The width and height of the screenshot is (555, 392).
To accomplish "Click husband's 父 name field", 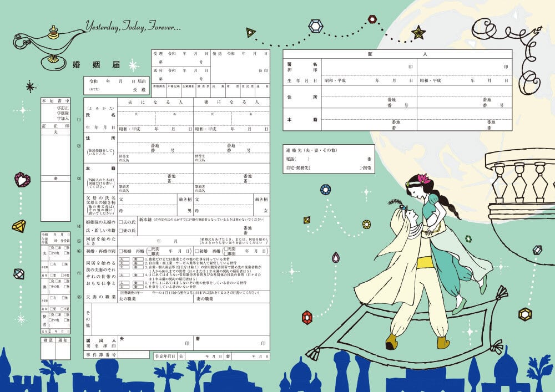I will click(x=147, y=200).
